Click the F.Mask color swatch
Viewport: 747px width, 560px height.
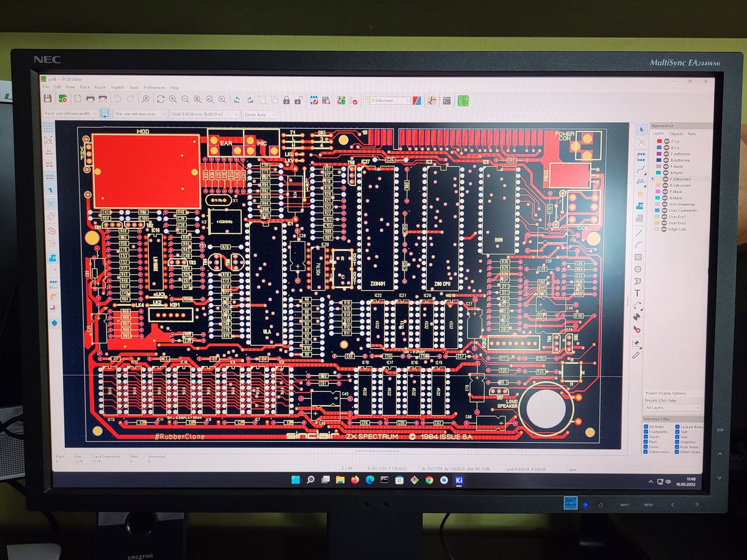(658, 192)
